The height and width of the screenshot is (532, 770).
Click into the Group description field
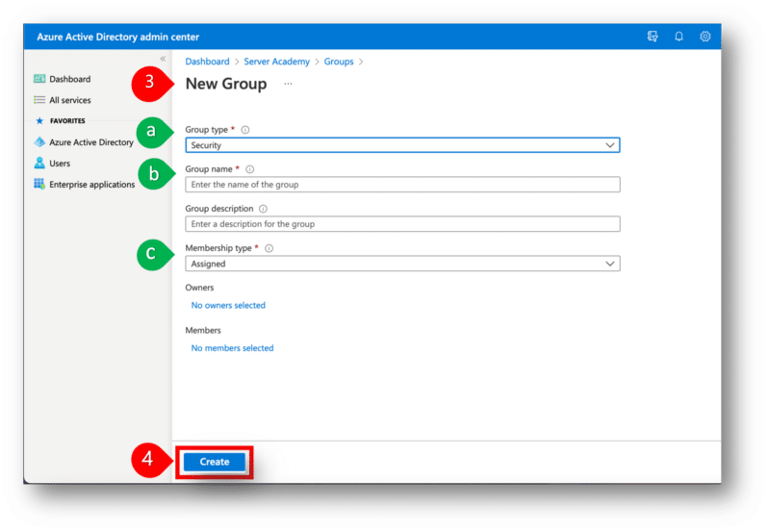click(401, 224)
